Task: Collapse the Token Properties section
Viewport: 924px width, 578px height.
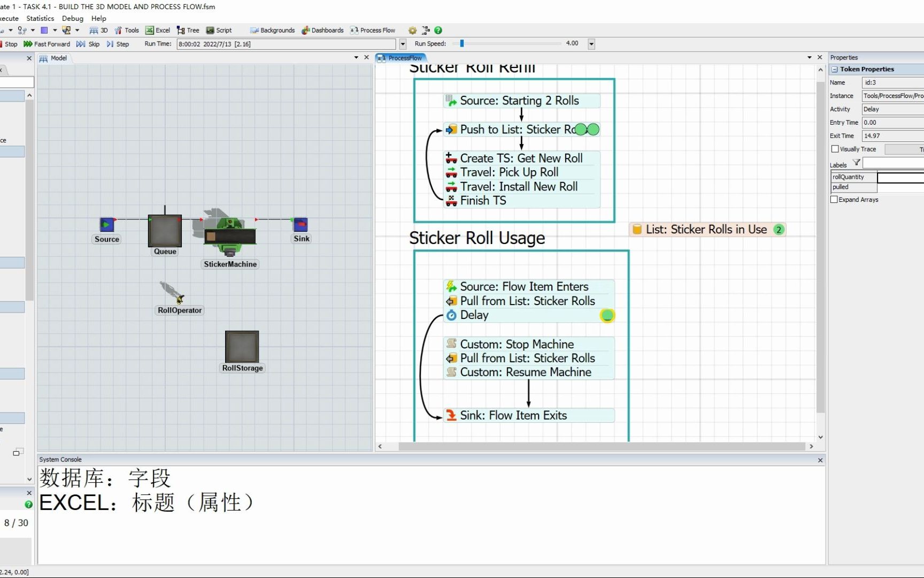Action: [835, 69]
